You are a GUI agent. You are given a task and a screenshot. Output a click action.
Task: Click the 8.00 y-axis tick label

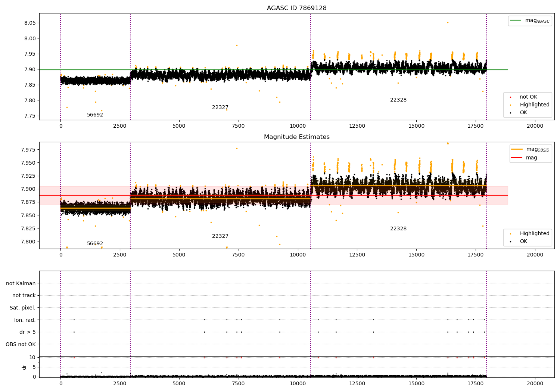pyautogui.click(x=29, y=38)
